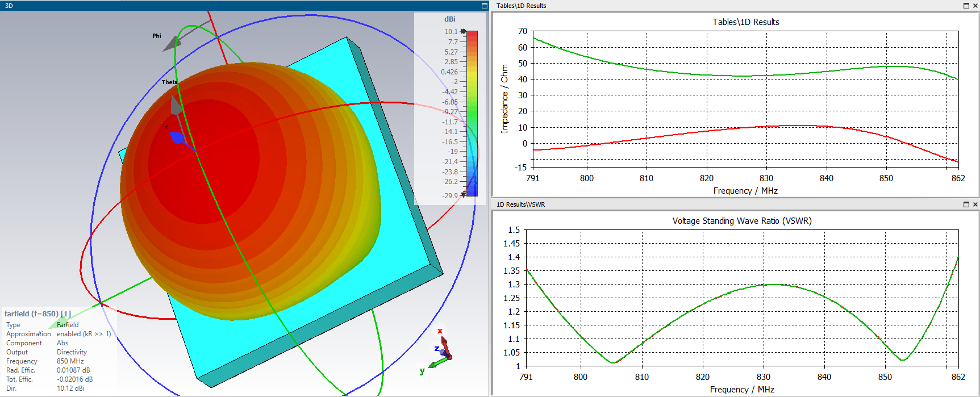Click the Type Farfield value
Screen dimensions: 980x397
coord(68,325)
